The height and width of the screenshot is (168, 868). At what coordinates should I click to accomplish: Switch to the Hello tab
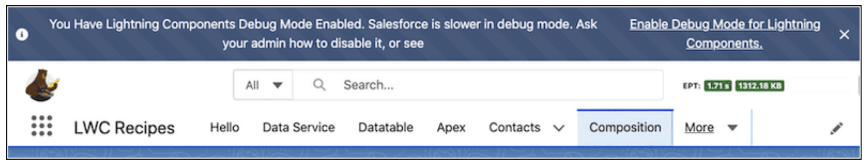tap(224, 128)
